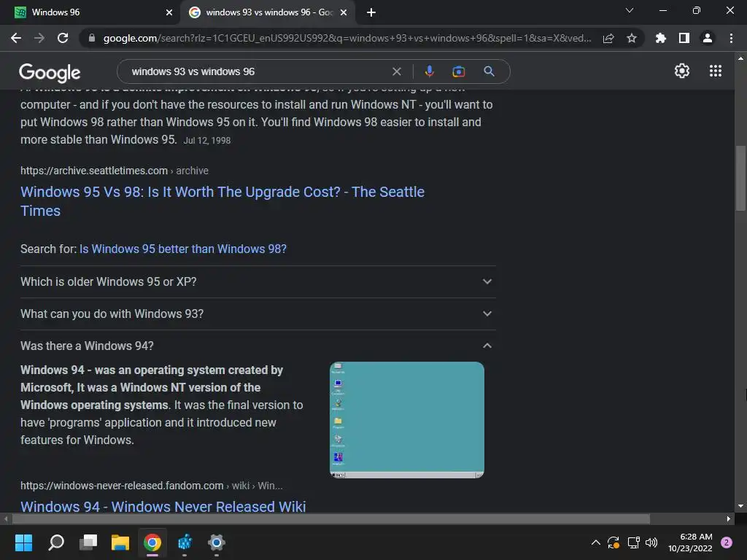
Task: Go to Google home via the logo
Action: pyautogui.click(x=50, y=72)
